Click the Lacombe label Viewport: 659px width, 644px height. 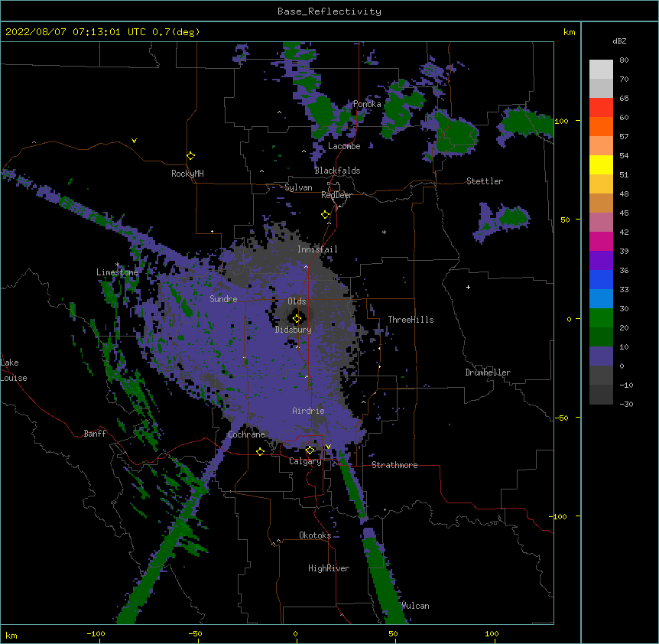coord(344,146)
